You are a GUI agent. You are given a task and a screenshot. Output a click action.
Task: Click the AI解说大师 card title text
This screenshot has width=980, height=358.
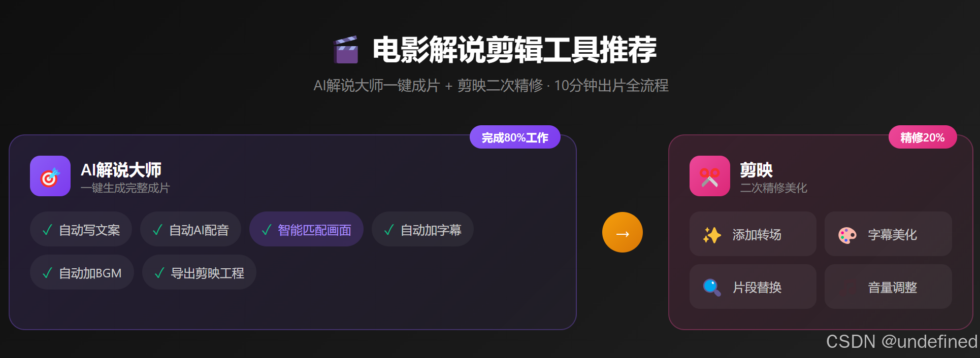121,170
